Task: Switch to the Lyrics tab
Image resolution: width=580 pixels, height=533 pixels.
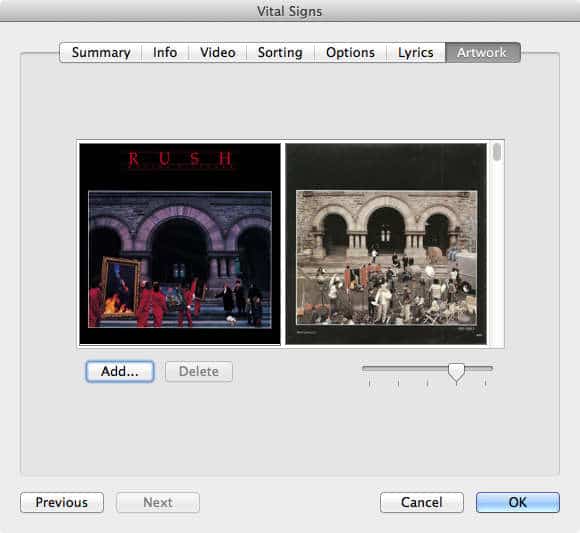Action: [416, 53]
